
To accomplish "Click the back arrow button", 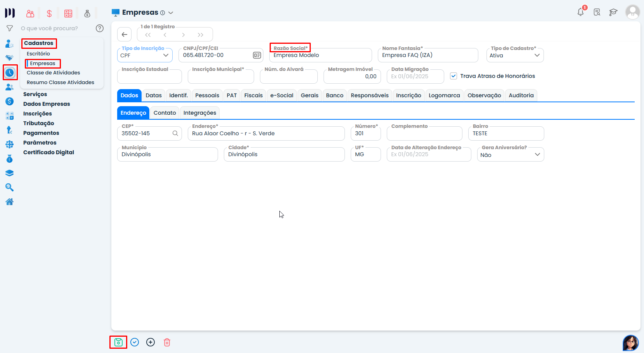I will 124,34.
